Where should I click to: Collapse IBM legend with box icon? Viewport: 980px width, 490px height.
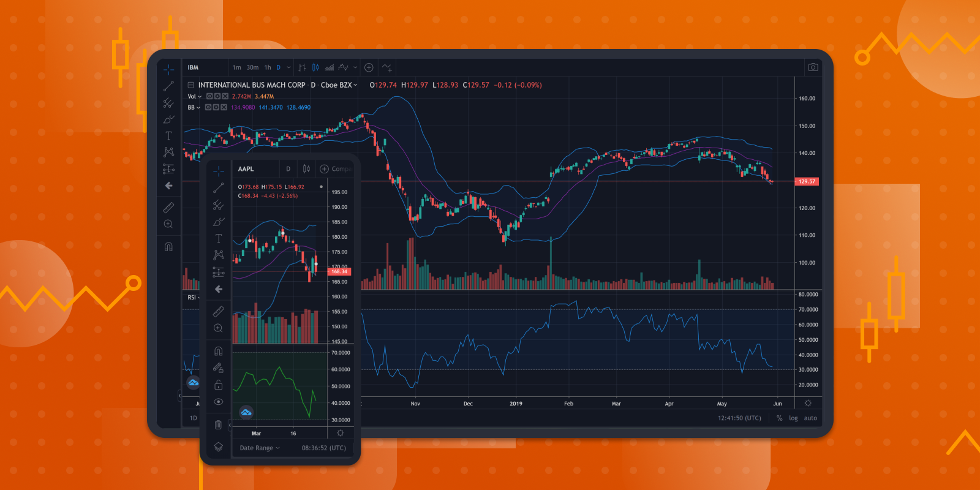190,85
